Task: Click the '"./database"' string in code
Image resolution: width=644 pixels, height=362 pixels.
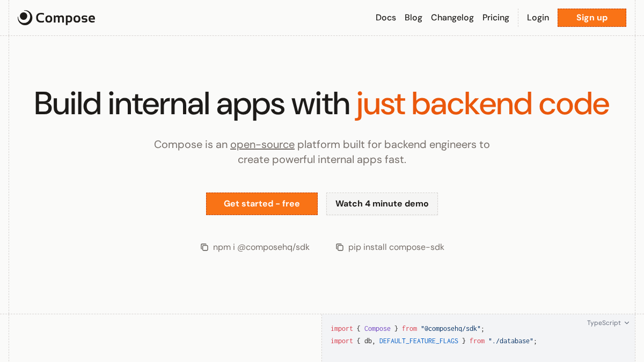Action: [511, 341]
